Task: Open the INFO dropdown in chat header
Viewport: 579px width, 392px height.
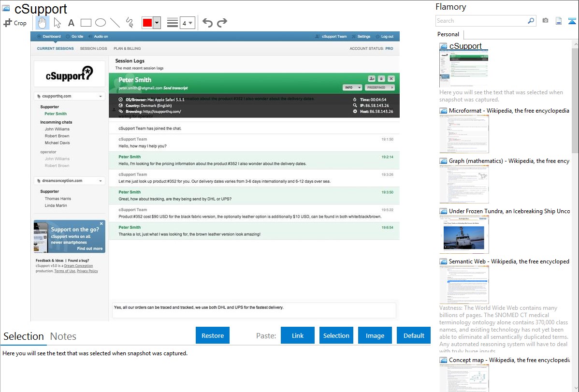Action: tap(352, 87)
